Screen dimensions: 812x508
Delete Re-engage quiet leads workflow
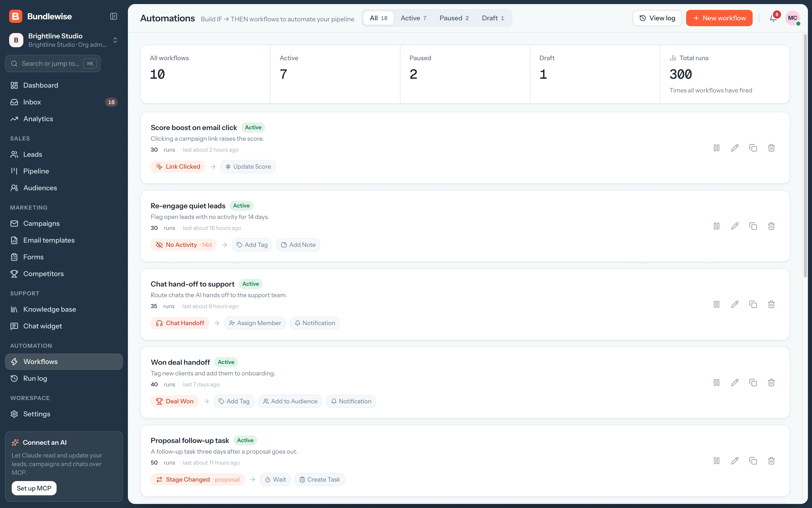point(771,226)
